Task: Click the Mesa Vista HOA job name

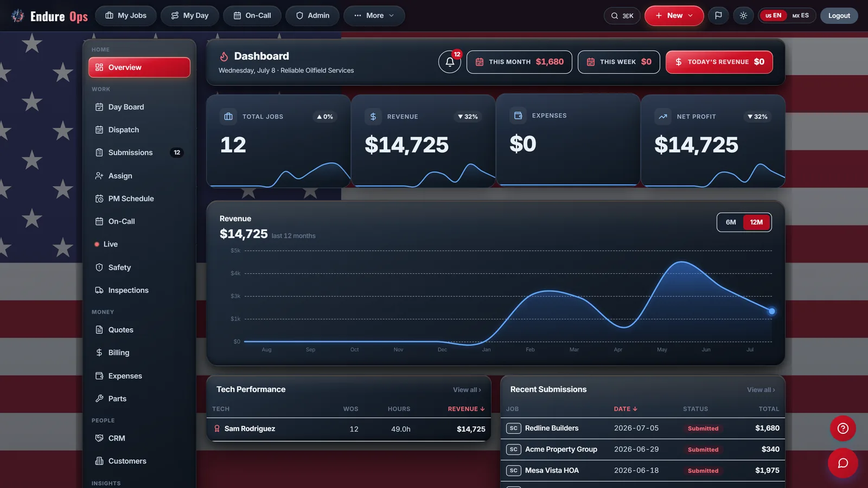Action: 552,471
